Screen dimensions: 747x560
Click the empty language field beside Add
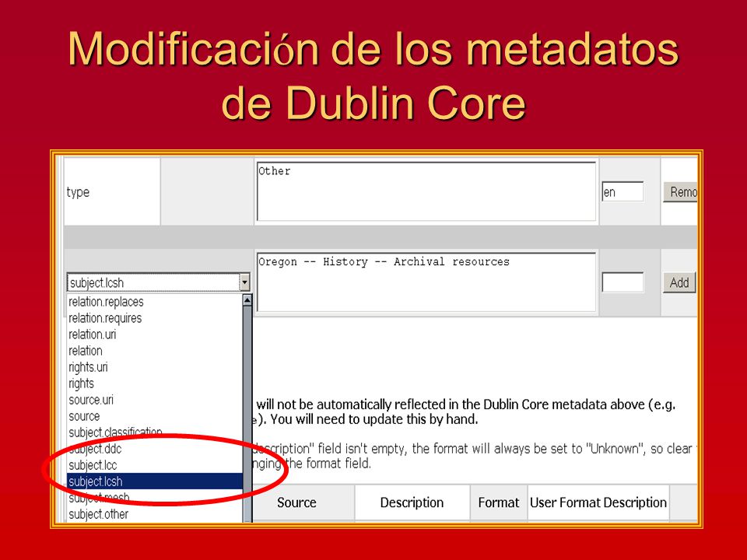coord(622,282)
